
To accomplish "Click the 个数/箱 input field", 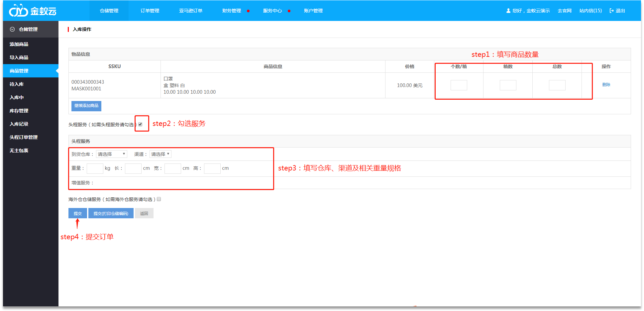I will tap(459, 85).
